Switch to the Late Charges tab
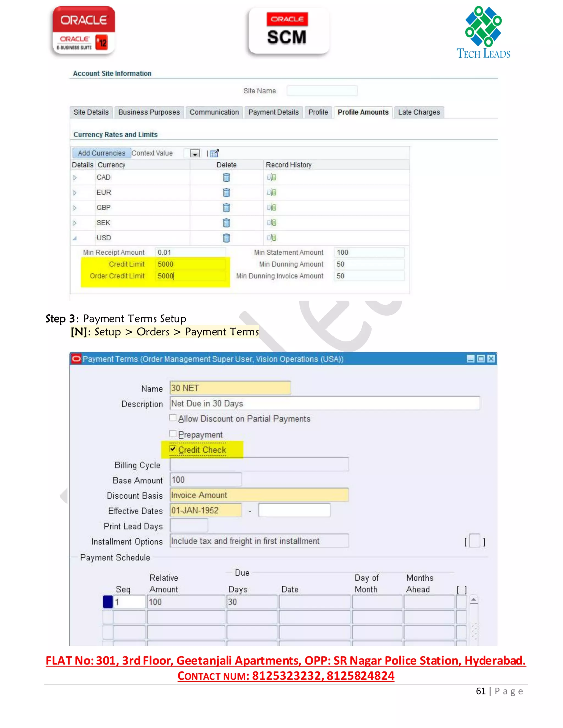The height and width of the screenshot is (728, 563). tap(419, 112)
